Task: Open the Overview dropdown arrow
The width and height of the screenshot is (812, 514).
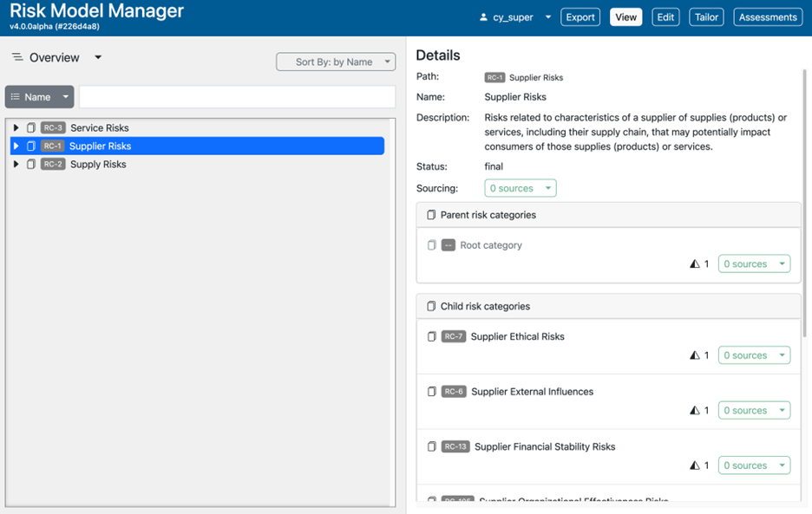Action: pos(98,57)
